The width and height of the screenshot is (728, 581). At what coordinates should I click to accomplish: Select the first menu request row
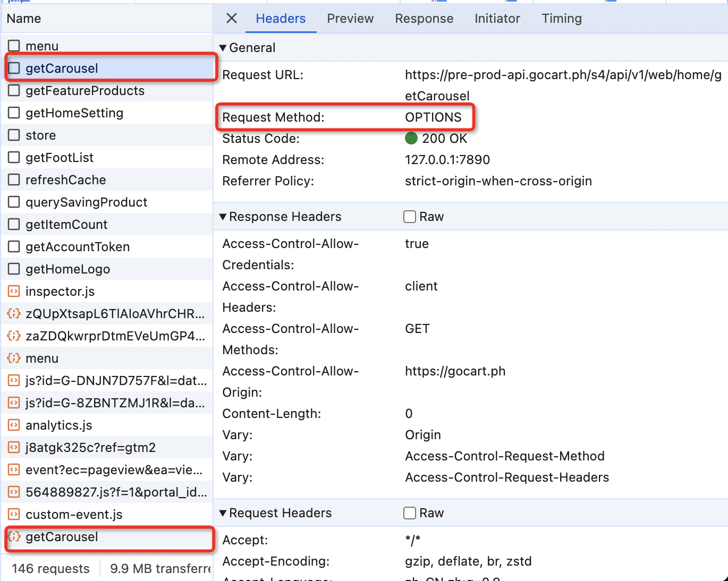coord(107,46)
